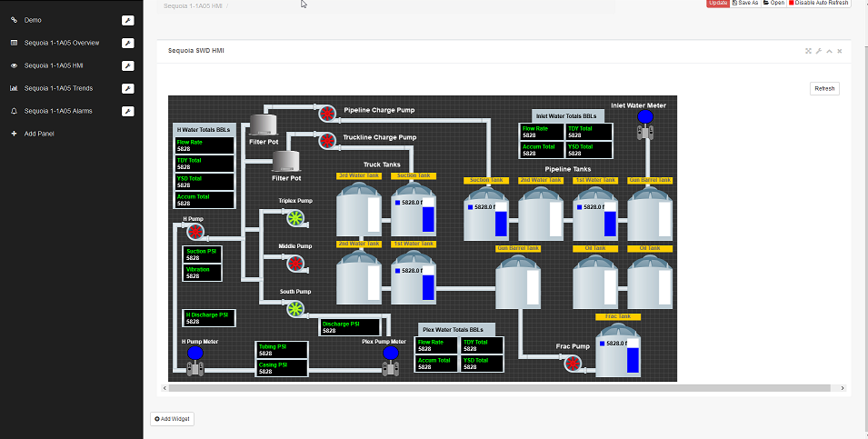
Task: Collapse the Sequoia SWD HMI widget
Action: coord(829,51)
